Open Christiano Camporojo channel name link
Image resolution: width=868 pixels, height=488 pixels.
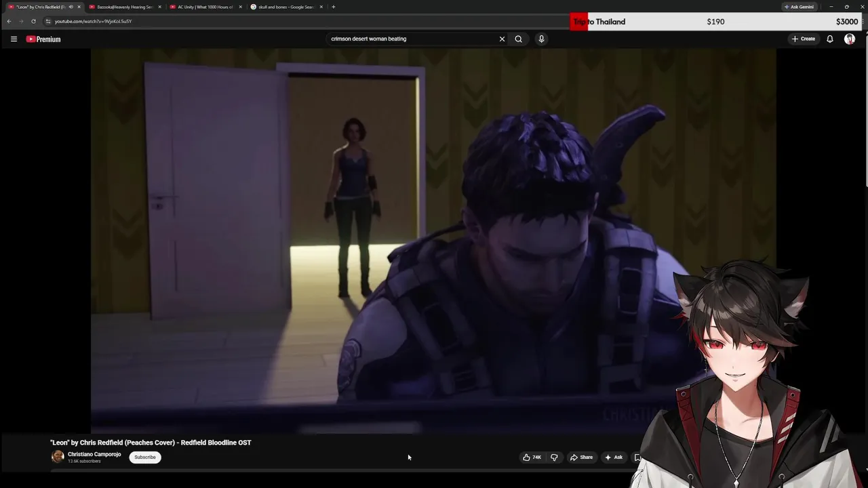coord(94,454)
